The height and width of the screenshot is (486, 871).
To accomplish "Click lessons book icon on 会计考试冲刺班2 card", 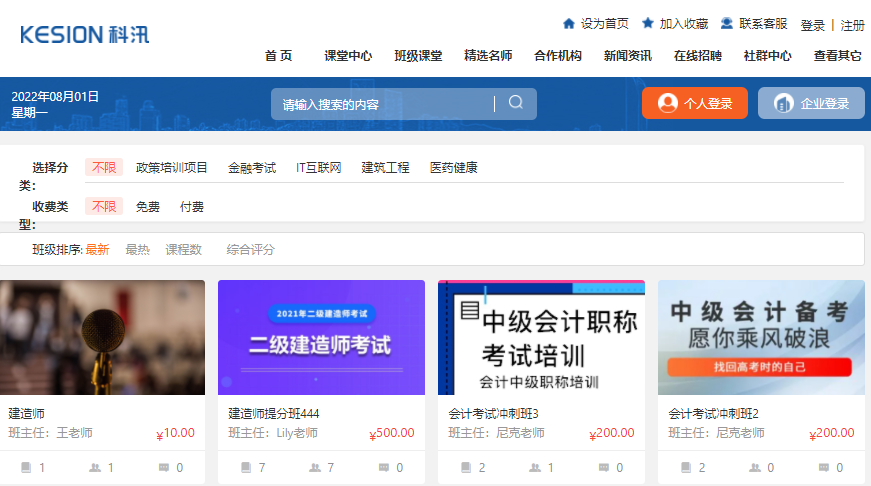I will 686,468.
